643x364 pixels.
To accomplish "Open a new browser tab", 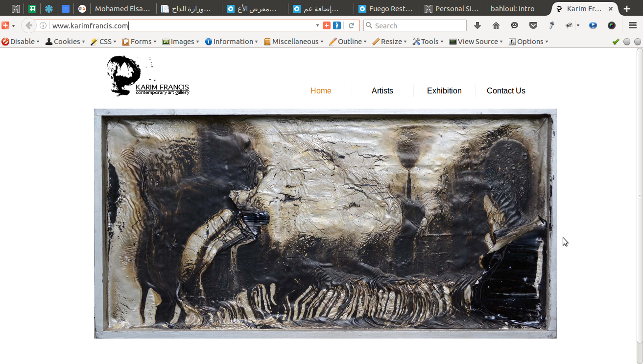I will pos(627,9).
